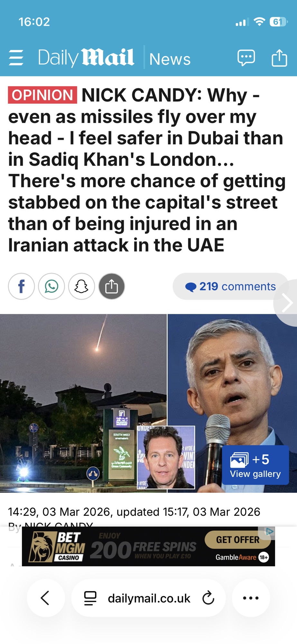Go back with browser back arrow
Image resolution: width=297 pixels, height=644 pixels.
coord(46,598)
